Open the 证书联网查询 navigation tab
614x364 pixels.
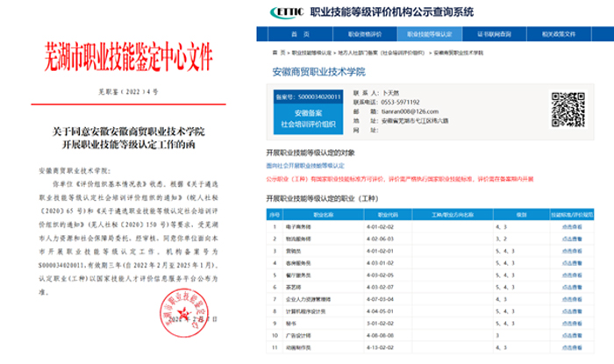(x=494, y=34)
